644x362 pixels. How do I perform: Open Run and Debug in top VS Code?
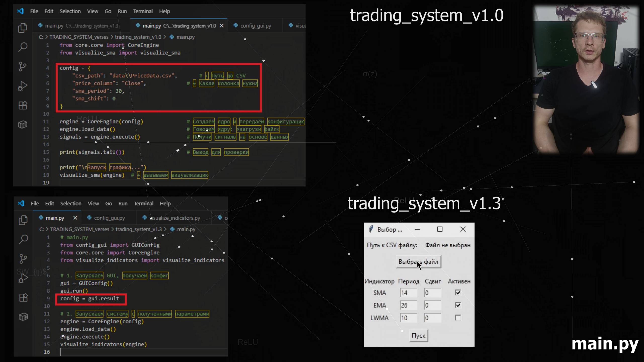click(23, 86)
